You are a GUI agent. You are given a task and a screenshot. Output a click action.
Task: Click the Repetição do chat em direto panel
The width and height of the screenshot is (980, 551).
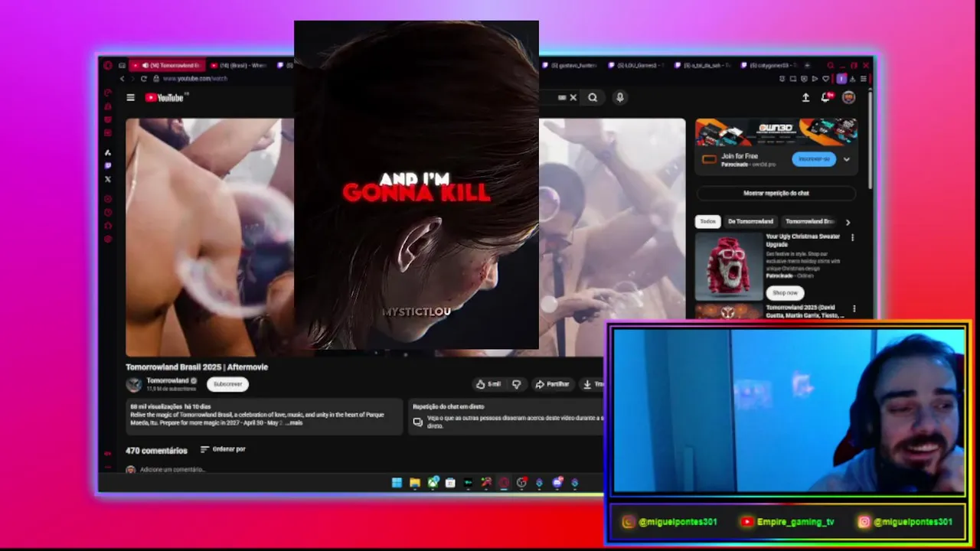coord(505,416)
